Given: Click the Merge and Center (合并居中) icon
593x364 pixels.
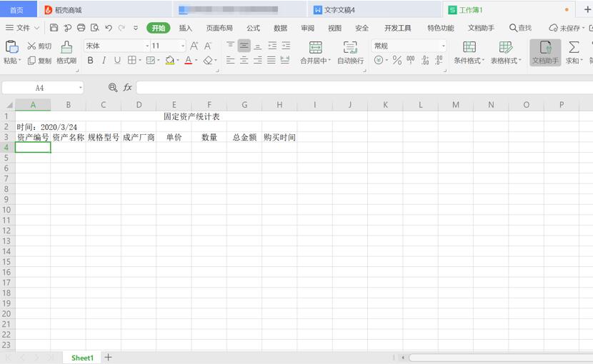Looking at the screenshot, I should tap(315, 48).
